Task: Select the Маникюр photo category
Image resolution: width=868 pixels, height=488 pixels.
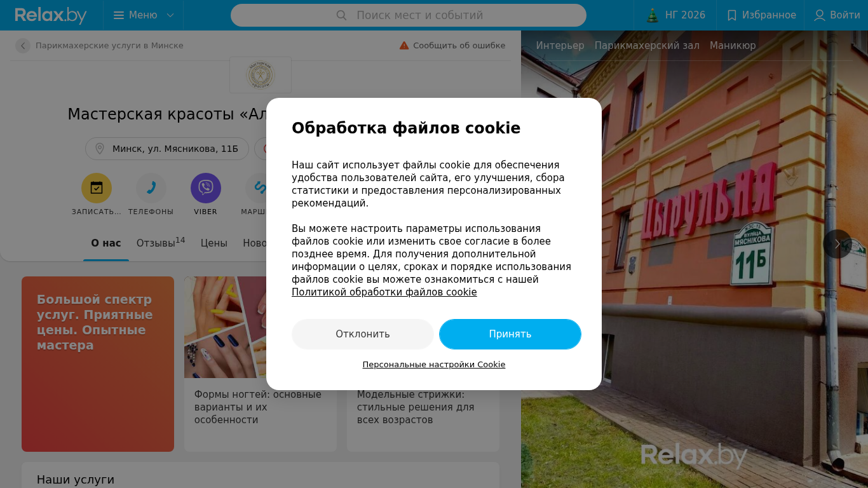Action: [733, 46]
